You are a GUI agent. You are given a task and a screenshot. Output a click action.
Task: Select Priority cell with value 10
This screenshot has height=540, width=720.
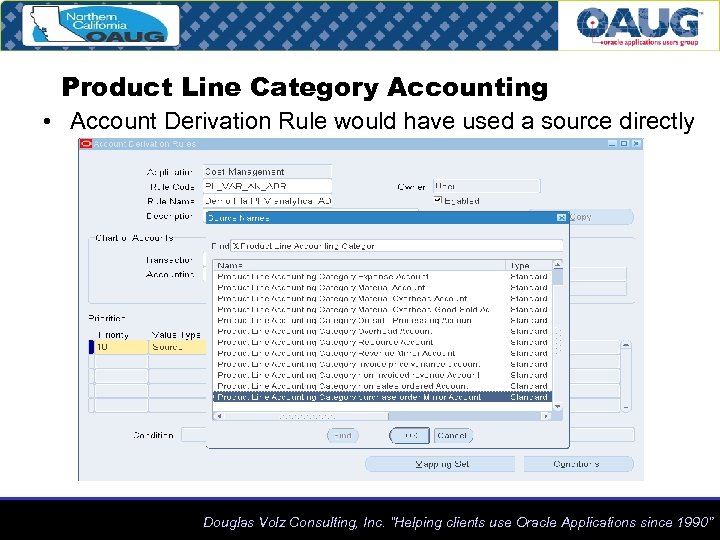(x=121, y=347)
